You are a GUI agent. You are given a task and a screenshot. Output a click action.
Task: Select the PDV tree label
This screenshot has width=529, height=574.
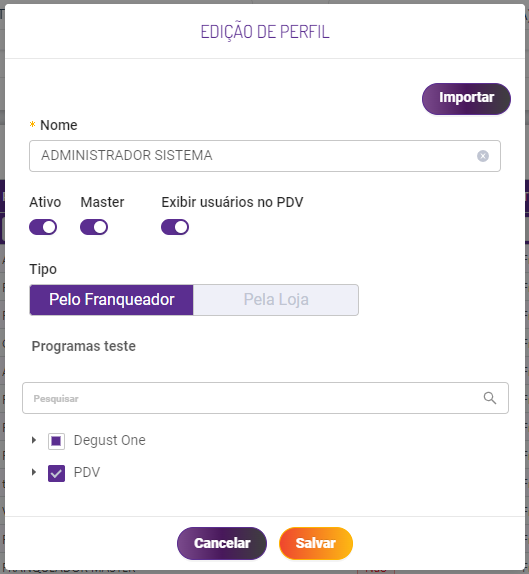coord(87,472)
